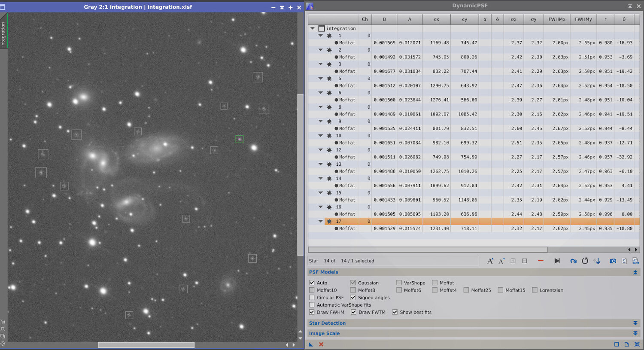Click the diagonal arrow icon in image window corner
This screenshot has width=644, height=350.
3,322
